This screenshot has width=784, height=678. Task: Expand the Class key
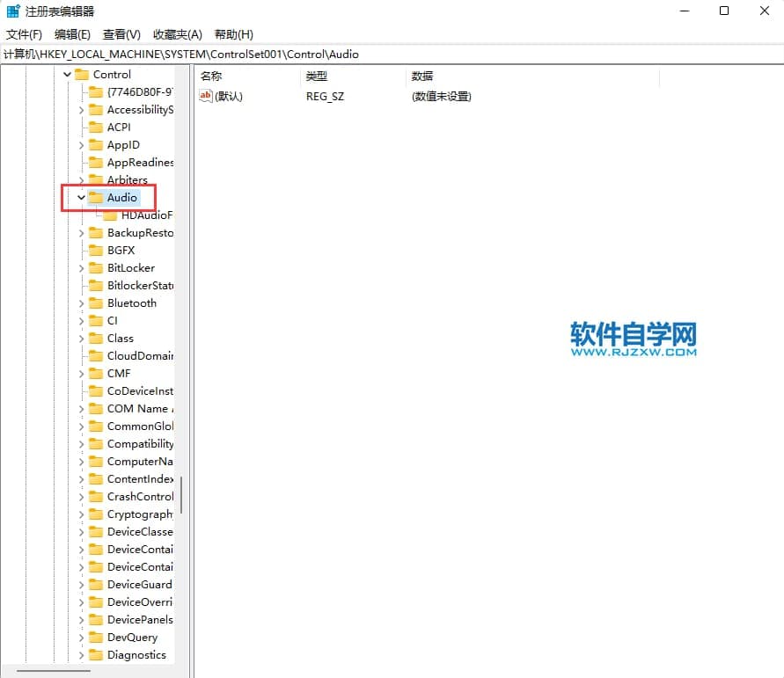click(81, 339)
